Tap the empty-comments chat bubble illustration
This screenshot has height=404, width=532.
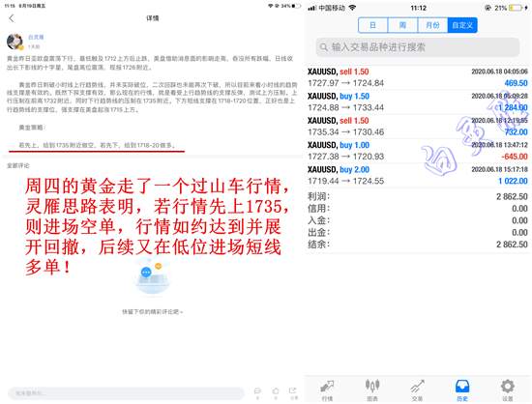click(152, 276)
